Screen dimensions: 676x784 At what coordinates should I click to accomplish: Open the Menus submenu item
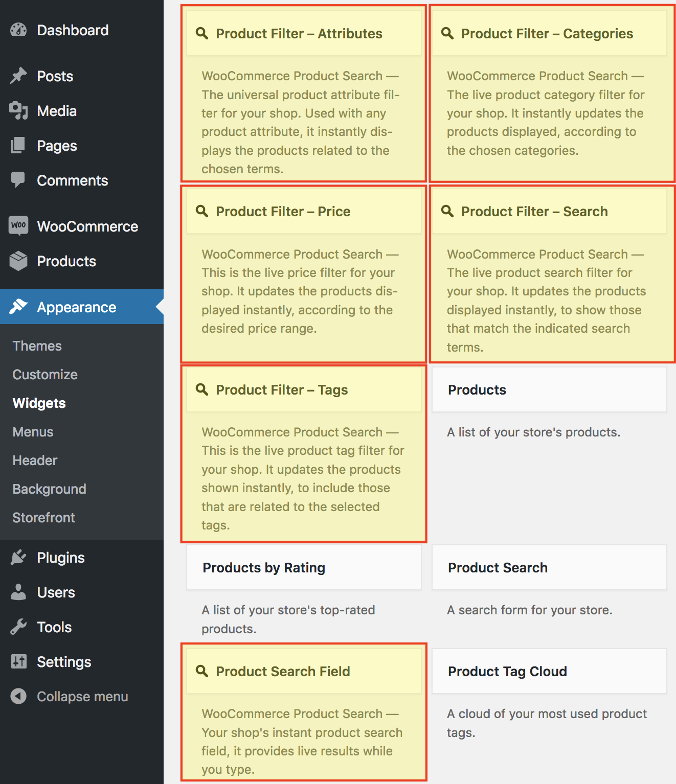point(33,432)
